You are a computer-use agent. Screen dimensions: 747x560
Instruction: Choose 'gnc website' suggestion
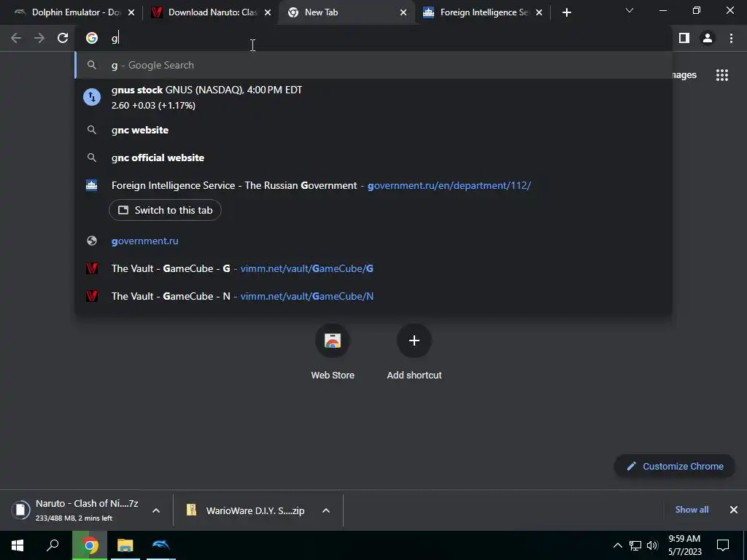coord(373,130)
